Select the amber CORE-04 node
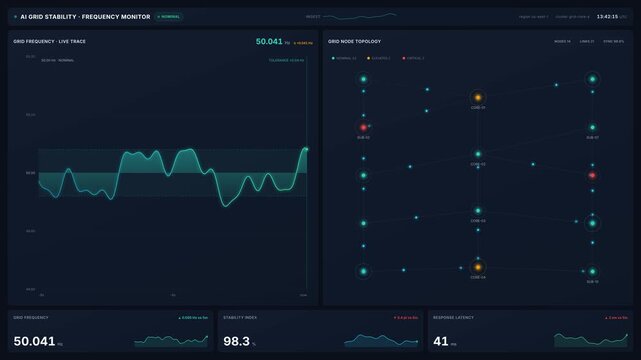The image size is (641, 360). click(477, 267)
